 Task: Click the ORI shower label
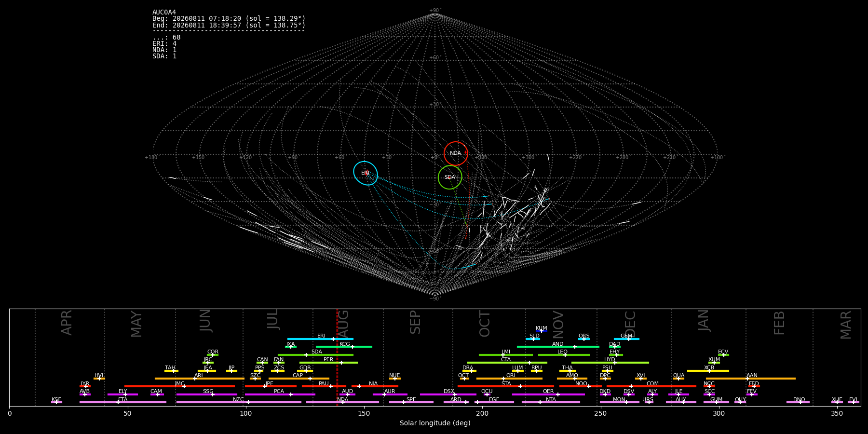511,375
